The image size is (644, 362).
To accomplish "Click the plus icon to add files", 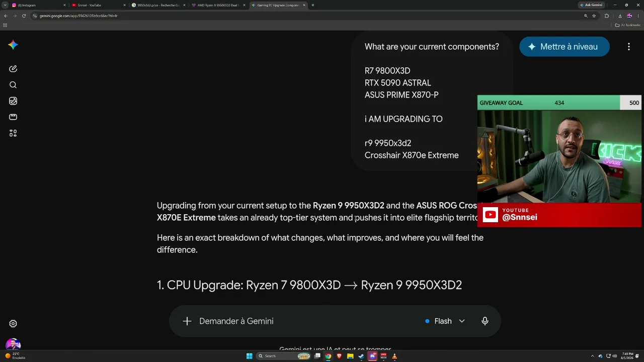I will [187, 321].
